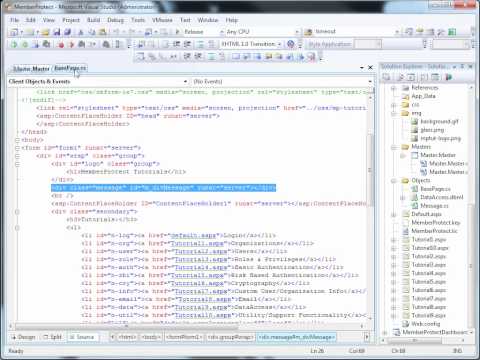Select glass.png in Solution Explorer
This screenshot has width=480, height=360.
click(x=432, y=130)
